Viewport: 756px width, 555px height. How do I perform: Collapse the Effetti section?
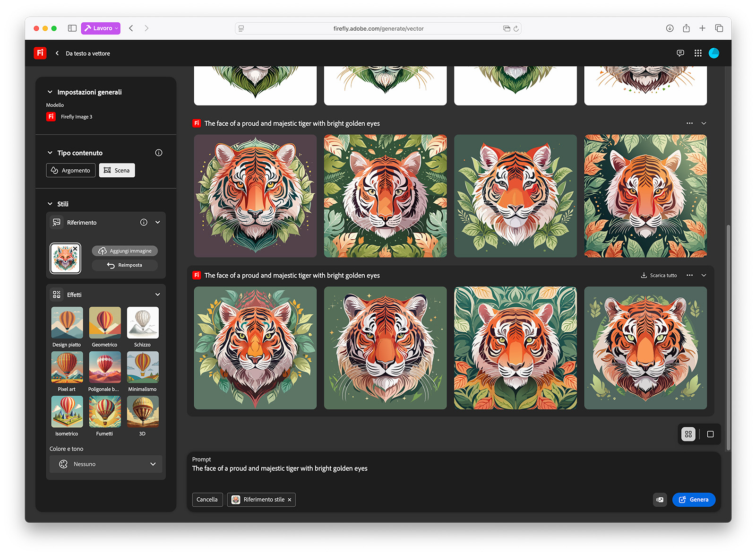[157, 295]
